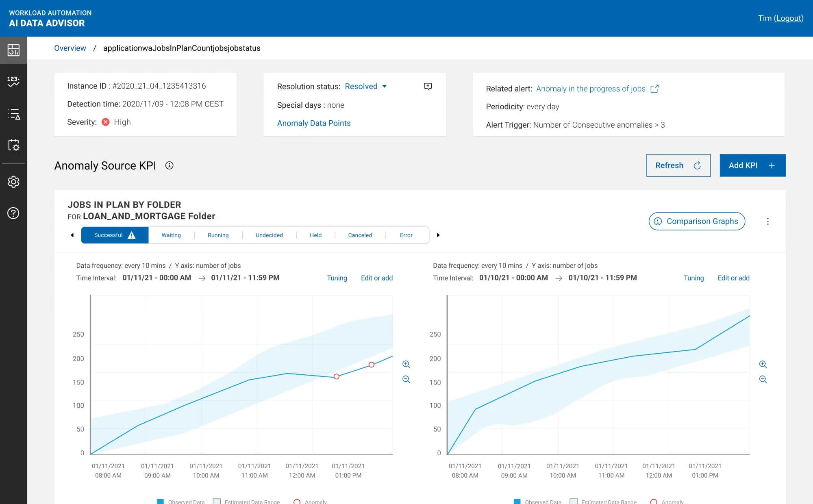
Task: Advance status tabs with right arrow
Action: pos(438,235)
